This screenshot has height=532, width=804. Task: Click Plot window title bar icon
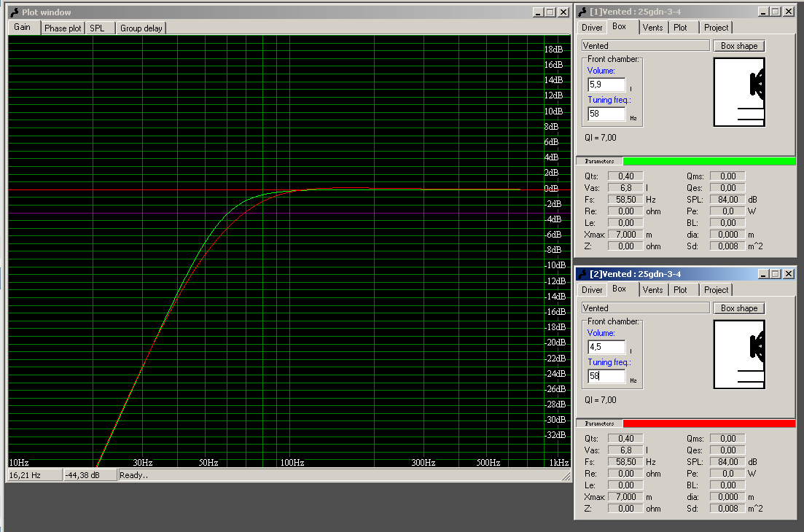click(x=15, y=12)
